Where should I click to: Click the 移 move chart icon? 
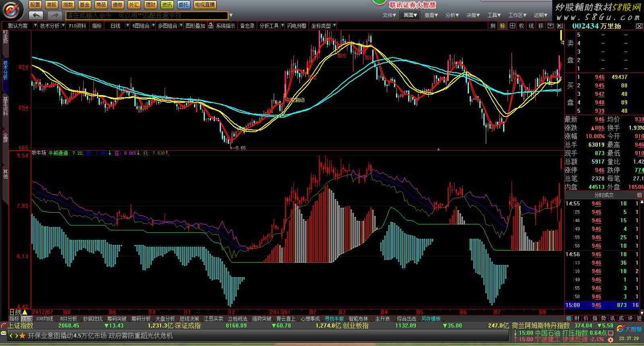click(x=541, y=26)
